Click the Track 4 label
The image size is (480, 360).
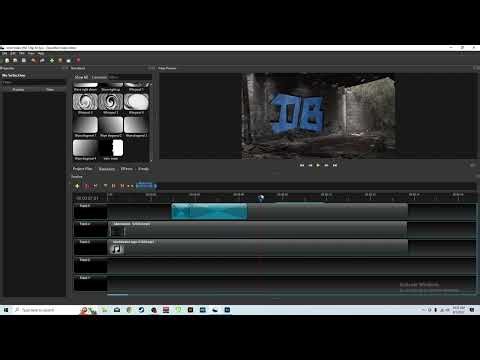pyautogui.click(x=85, y=224)
